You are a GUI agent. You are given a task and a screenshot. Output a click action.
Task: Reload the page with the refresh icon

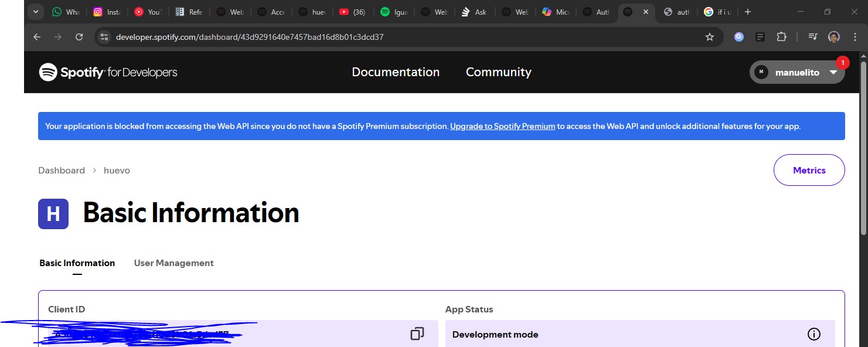point(79,37)
